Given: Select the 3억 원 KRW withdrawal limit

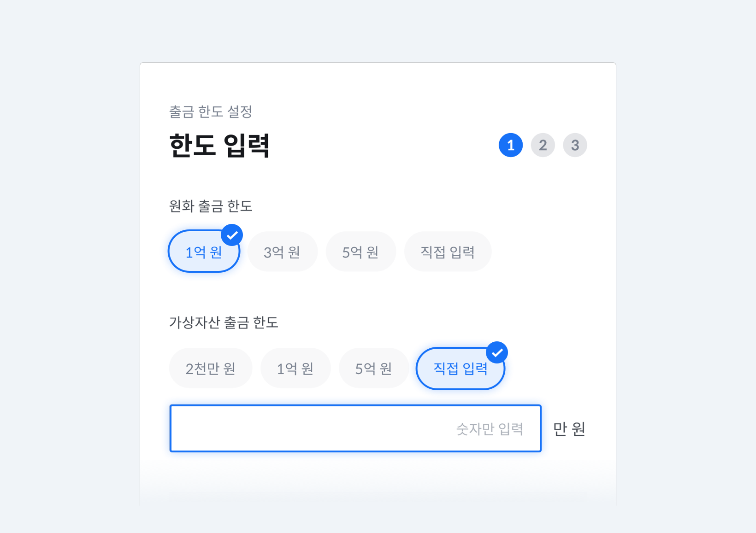Looking at the screenshot, I should tap(282, 252).
